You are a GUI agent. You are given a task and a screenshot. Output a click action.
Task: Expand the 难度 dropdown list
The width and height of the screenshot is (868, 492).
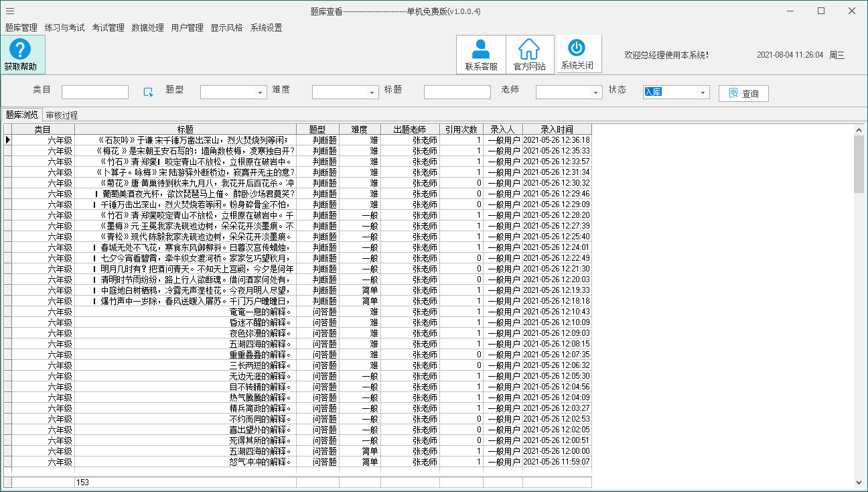(373, 92)
